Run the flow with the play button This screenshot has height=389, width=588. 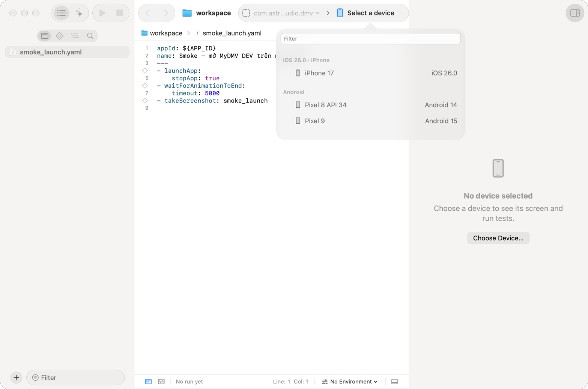click(x=102, y=13)
